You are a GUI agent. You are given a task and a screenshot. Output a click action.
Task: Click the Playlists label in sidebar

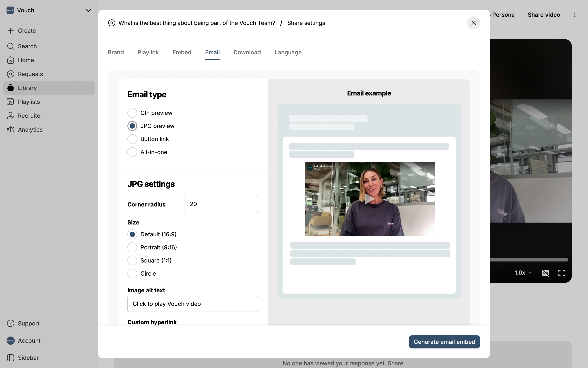pyautogui.click(x=29, y=102)
